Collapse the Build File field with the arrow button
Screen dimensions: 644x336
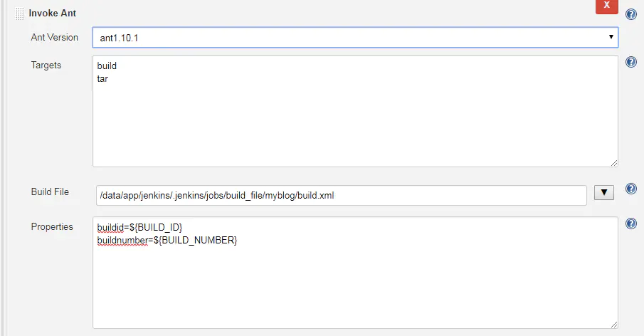[x=603, y=192]
